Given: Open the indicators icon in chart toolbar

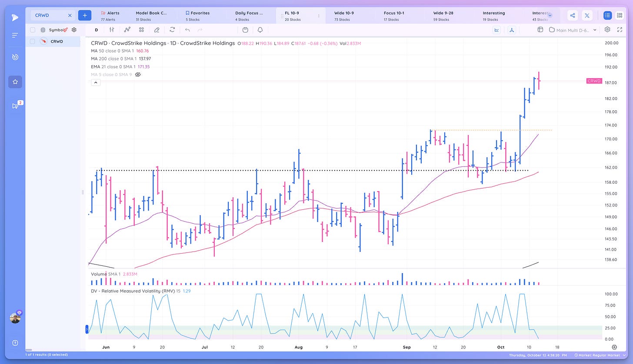Looking at the screenshot, I should 127,30.
